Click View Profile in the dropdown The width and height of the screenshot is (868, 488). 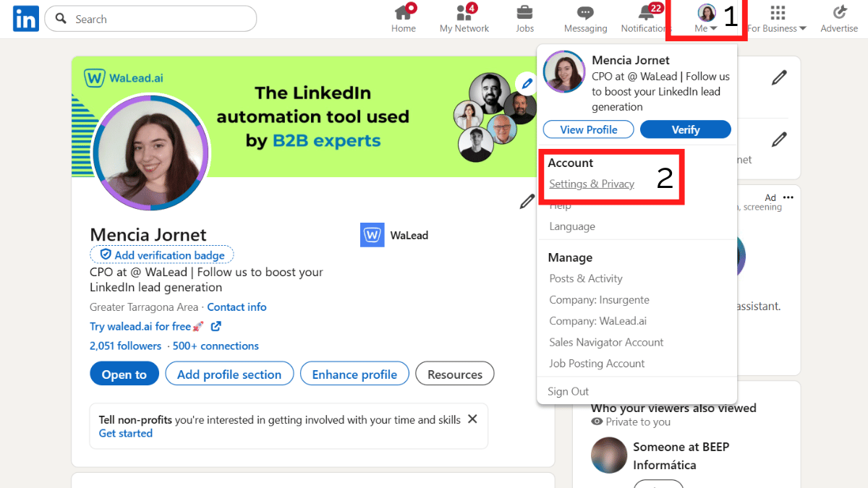point(588,129)
